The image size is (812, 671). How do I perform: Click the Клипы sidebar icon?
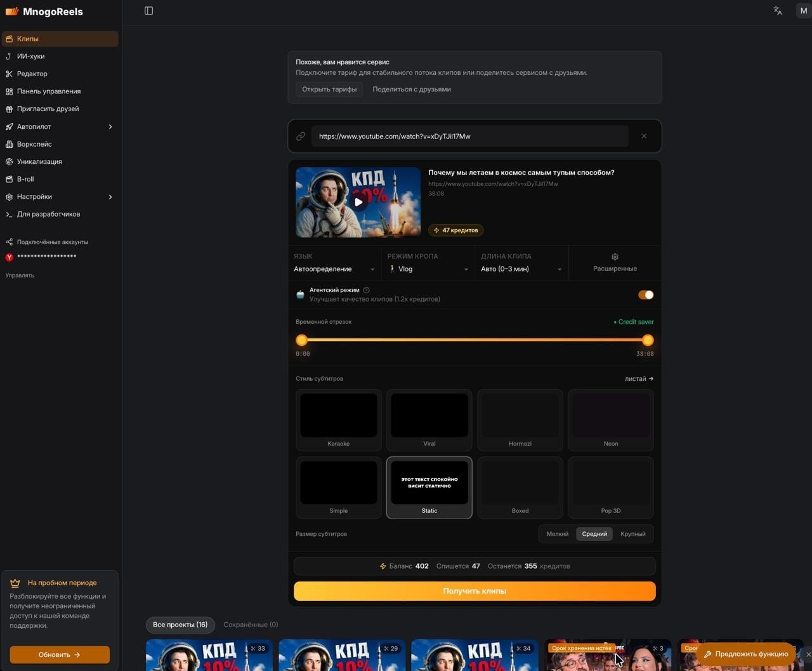[x=9, y=39]
